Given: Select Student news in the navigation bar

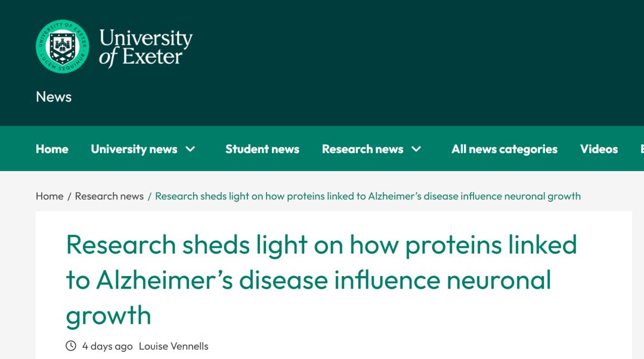Looking at the screenshot, I should [x=262, y=149].
